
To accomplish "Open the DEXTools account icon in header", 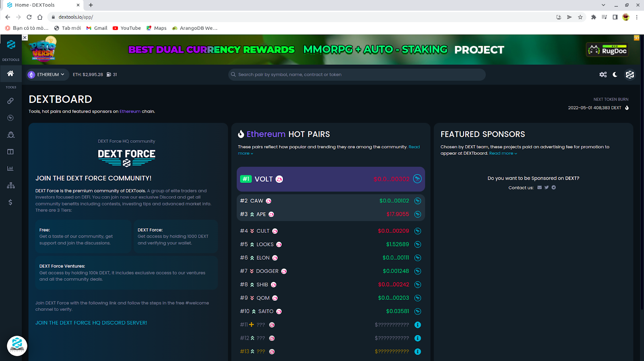I will point(630,74).
